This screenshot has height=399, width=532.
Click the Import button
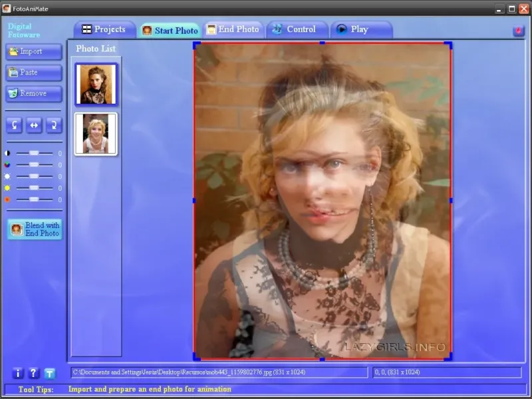click(x=34, y=52)
